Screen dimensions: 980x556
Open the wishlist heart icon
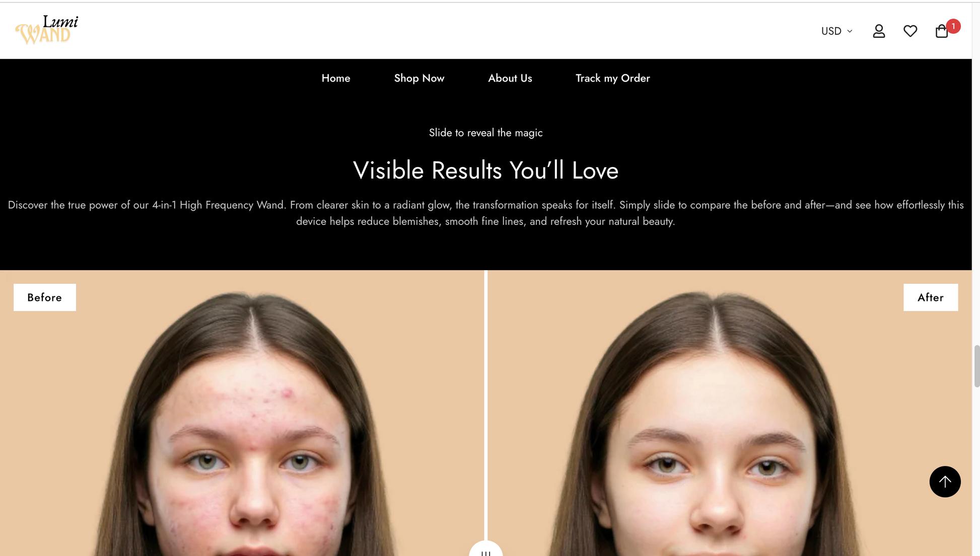[x=910, y=31]
